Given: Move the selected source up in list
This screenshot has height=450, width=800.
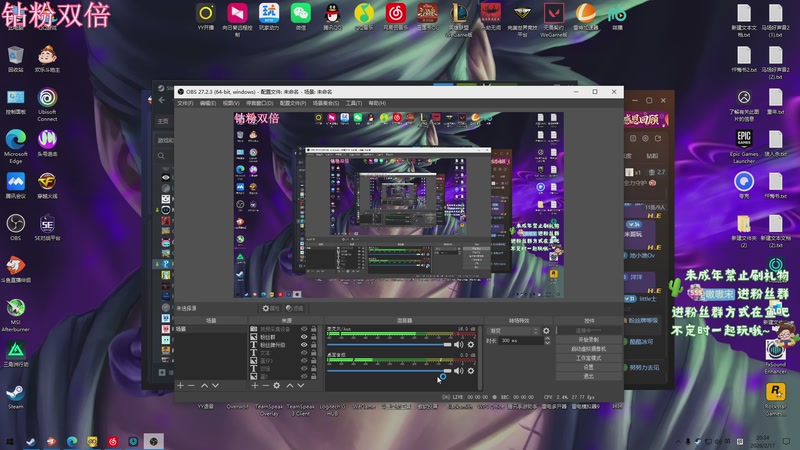Looking at the screenshot, I should click(290, 386).
